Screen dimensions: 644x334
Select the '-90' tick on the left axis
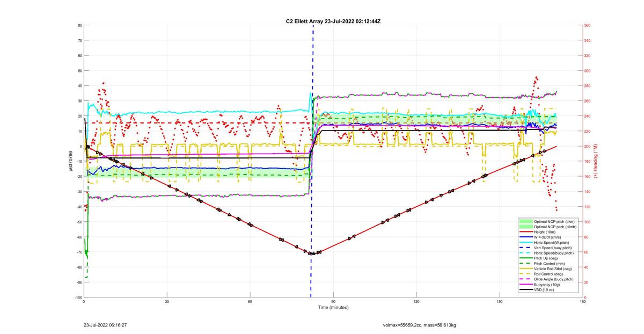(78, 282)
